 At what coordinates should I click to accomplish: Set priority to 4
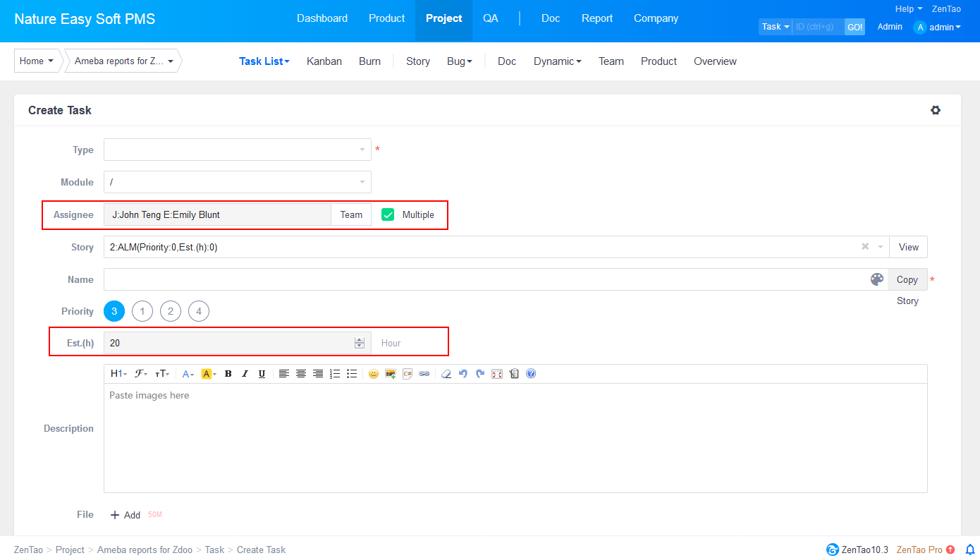click(199, 311)
